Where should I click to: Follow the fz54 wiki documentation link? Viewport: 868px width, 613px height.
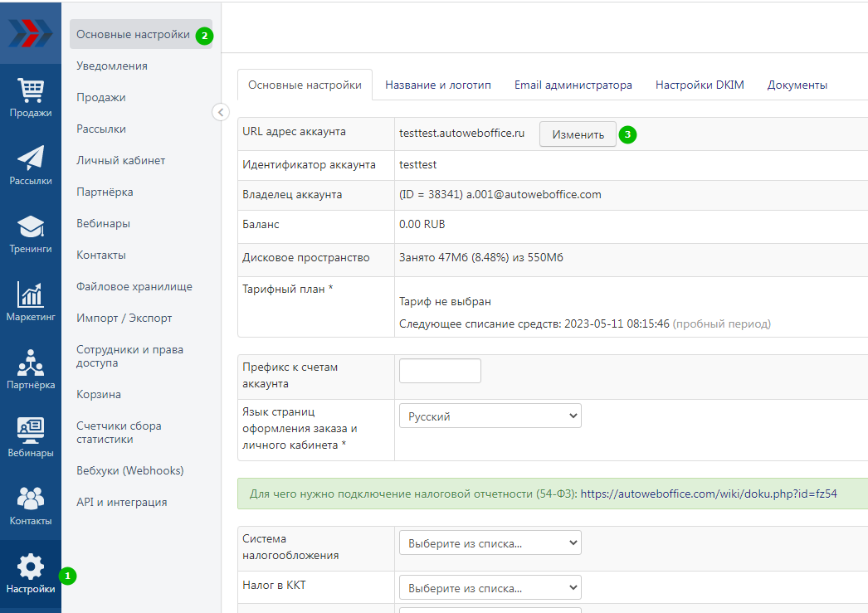(x=708, y=494)
